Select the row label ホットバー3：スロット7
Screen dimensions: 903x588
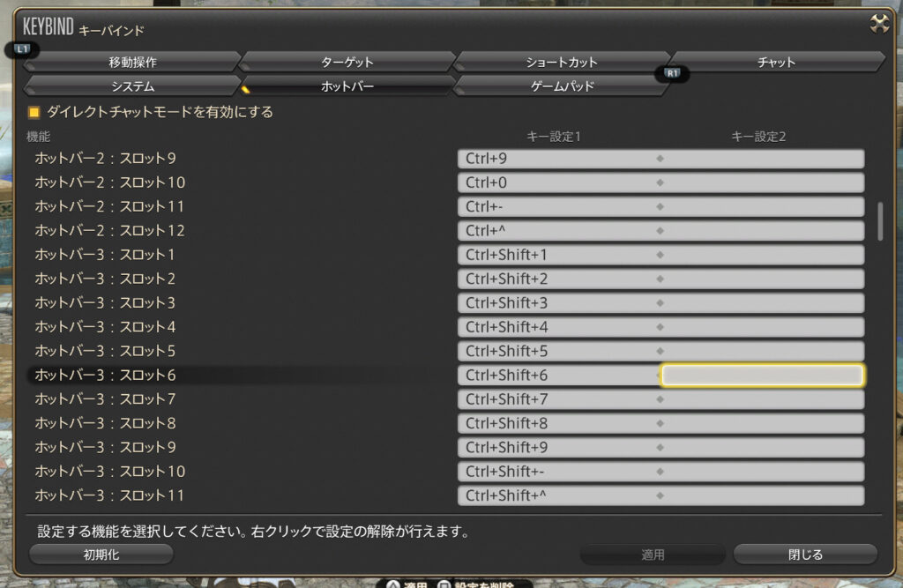[x=105, y=399]
